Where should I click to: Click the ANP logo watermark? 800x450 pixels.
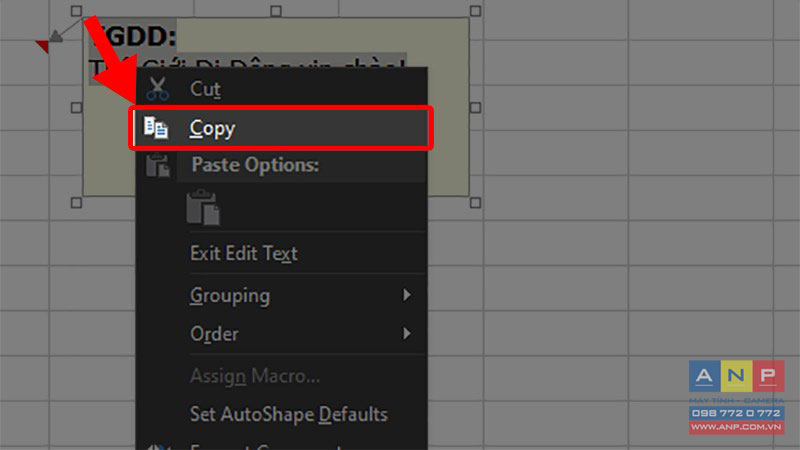736,397
